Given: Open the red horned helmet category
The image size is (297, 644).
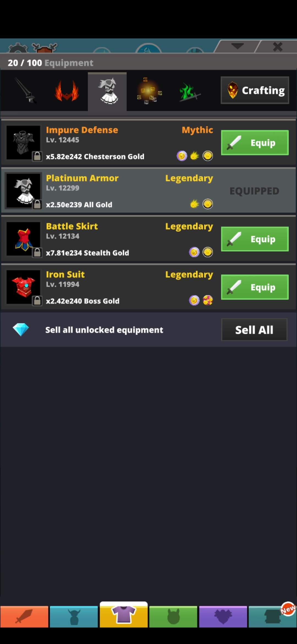Looking at the screenshot, I should click(67, 91).
